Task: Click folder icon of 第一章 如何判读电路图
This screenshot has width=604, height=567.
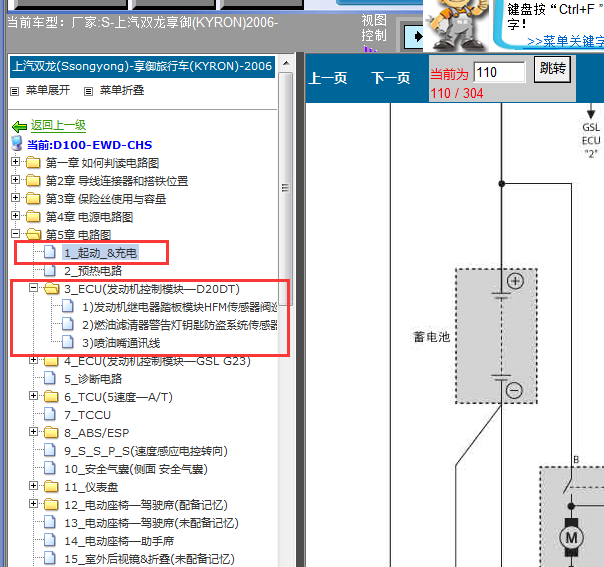Action: click(34, 163)
